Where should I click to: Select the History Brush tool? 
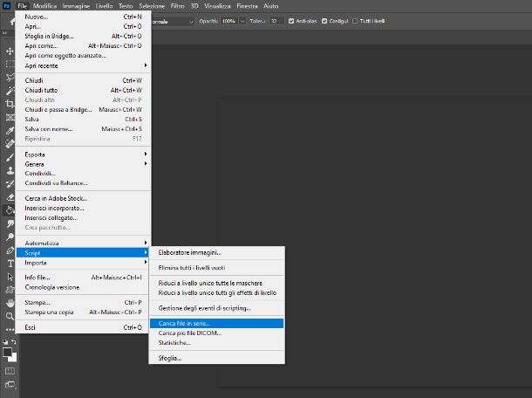(x=10, y=183)
